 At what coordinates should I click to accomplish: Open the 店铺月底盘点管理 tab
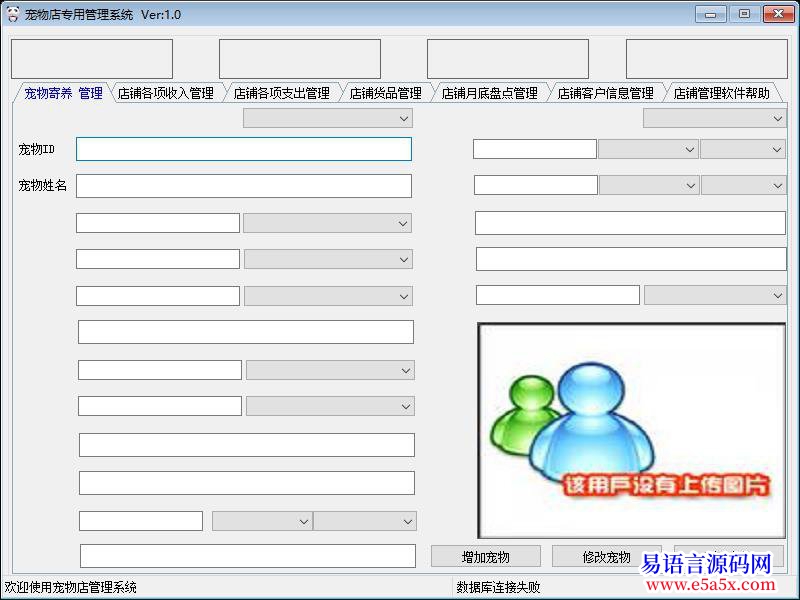click(x=489, y=93)
